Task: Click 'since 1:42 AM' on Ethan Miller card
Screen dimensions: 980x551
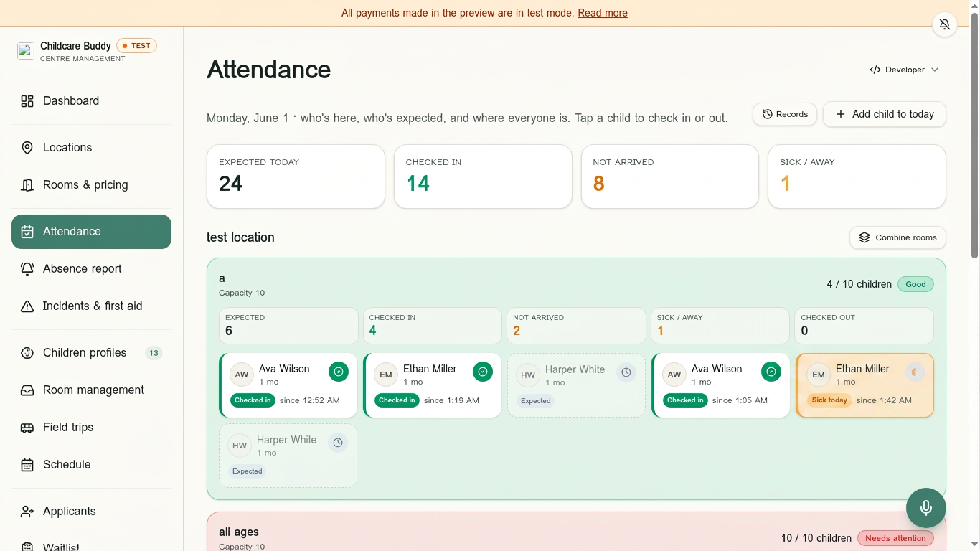Action: pos(884,400)
